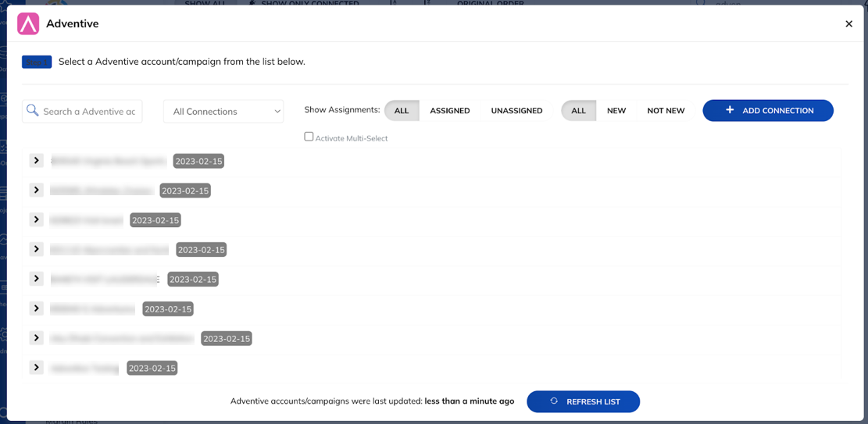Filter the list to UNASSIGNED accounts
The image size is (868, 424).
(x=516, y=111)
